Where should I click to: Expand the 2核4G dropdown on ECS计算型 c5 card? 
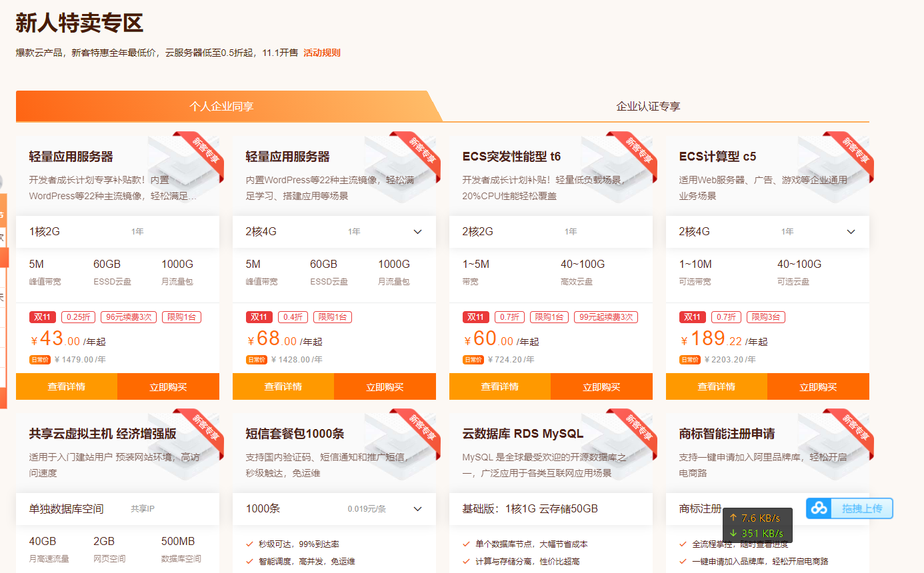(851, 232)
